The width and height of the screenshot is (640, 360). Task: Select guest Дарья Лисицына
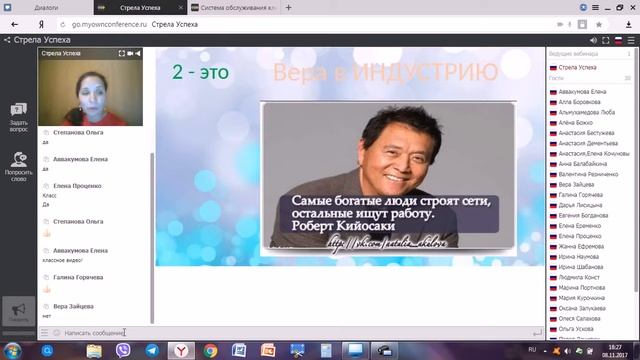pos(580,205)
